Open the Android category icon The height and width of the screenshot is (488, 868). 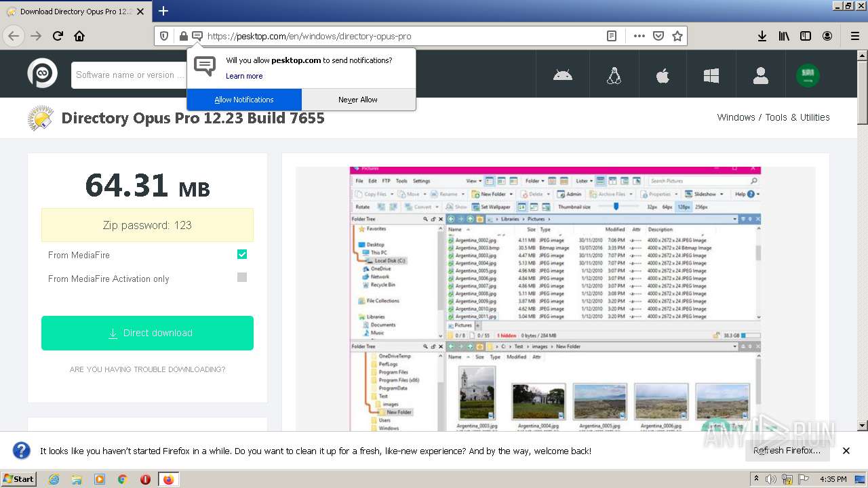coord(562,75)
